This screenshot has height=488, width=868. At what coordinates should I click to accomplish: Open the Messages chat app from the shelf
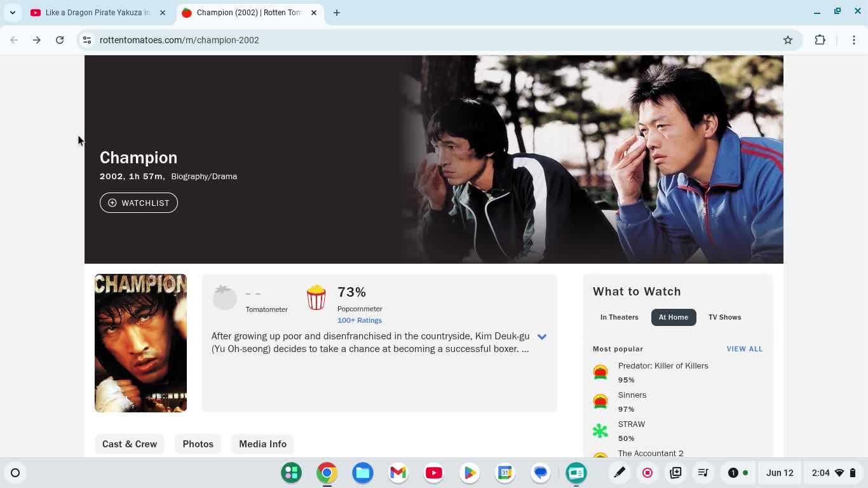pos(541,473)
